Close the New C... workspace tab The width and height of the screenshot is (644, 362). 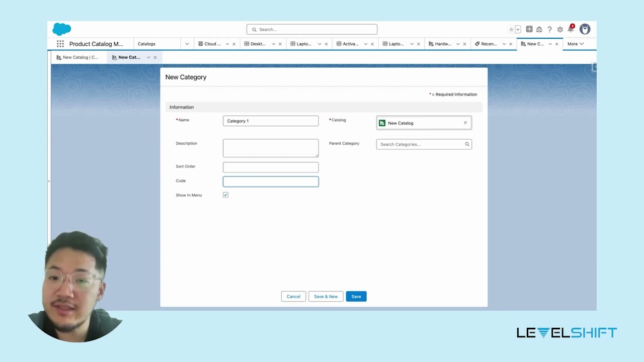click(557, 44)
